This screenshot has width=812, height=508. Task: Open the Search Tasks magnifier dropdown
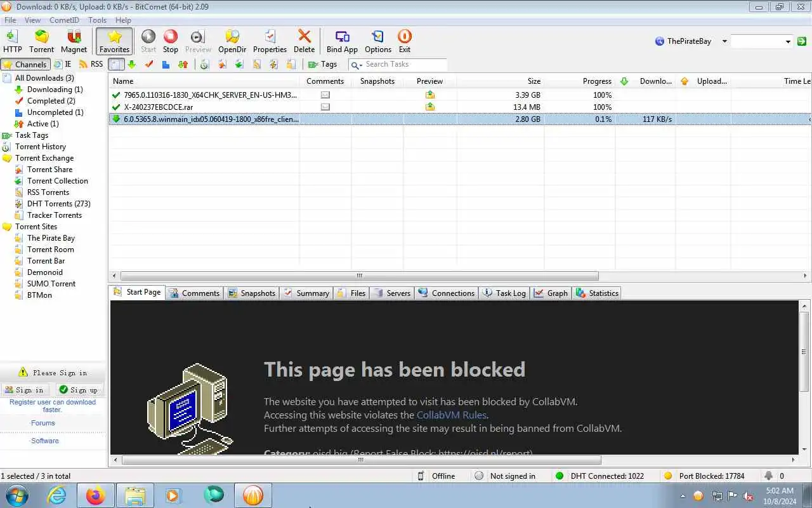tap(357, 65)
